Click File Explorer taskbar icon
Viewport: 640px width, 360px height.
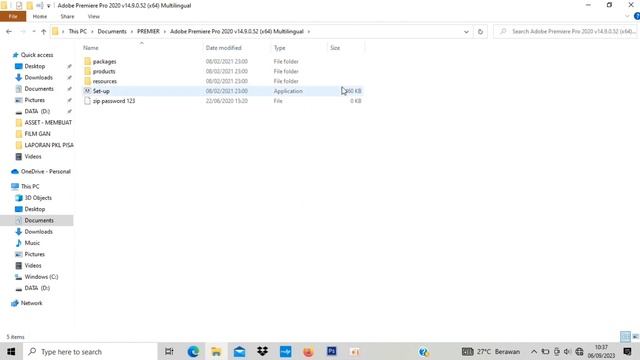tap(216, 351)
